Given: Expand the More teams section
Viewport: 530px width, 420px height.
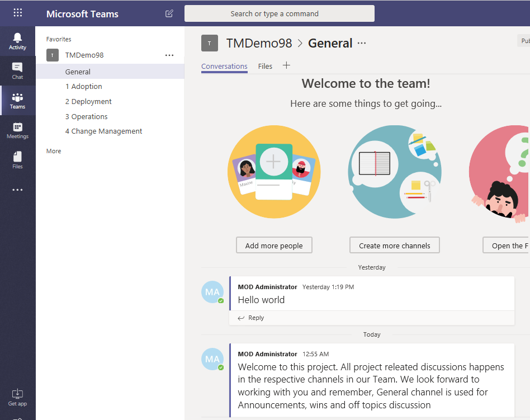Looking at the screenshot, I should 54,151.
